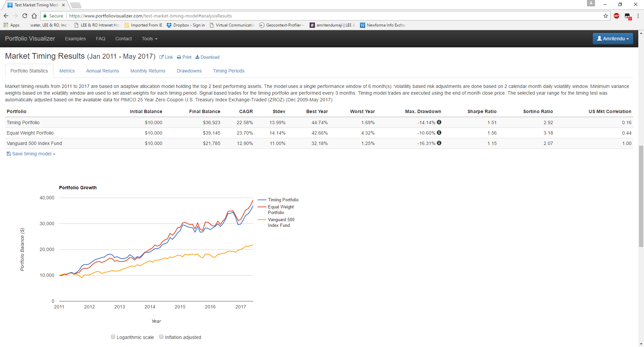Click the Timing Portfolio drawdown info icon

click(x=439, y=122)
